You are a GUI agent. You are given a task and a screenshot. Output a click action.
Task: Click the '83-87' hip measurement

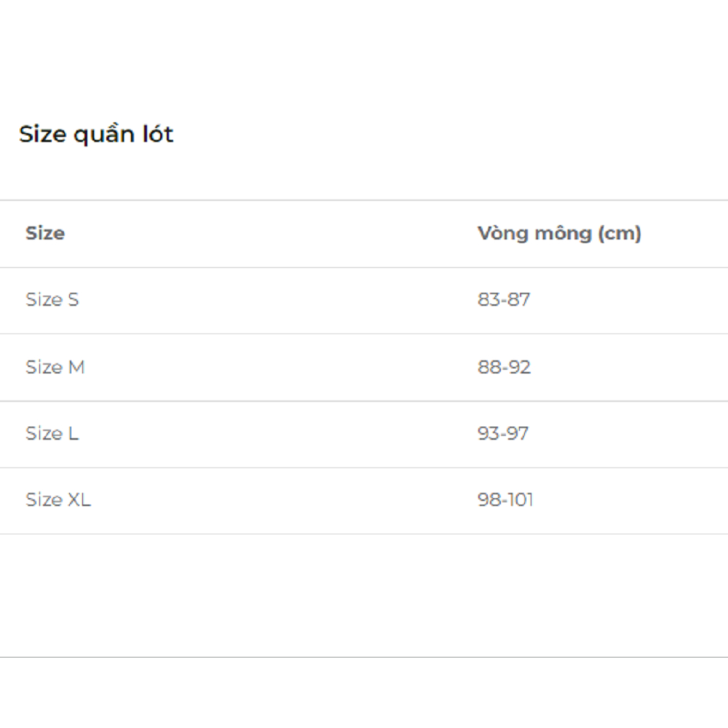[504, 300]
